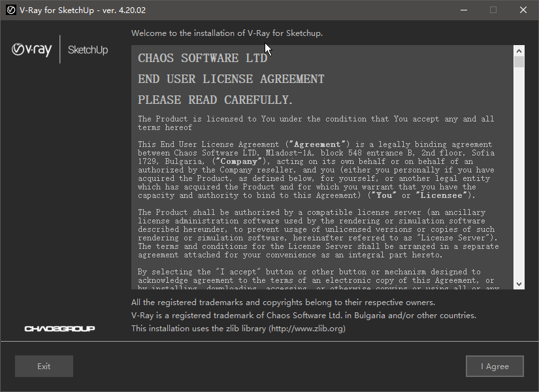Click the license scrollbar down arrow
The height and width of the screenshot is (392, 539).
(519, 284)
